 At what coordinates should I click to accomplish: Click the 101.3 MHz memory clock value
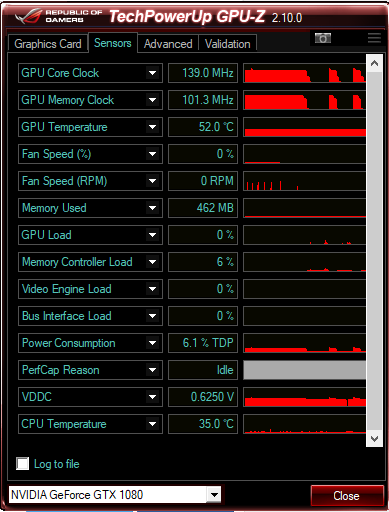click(x=203, y=100)
